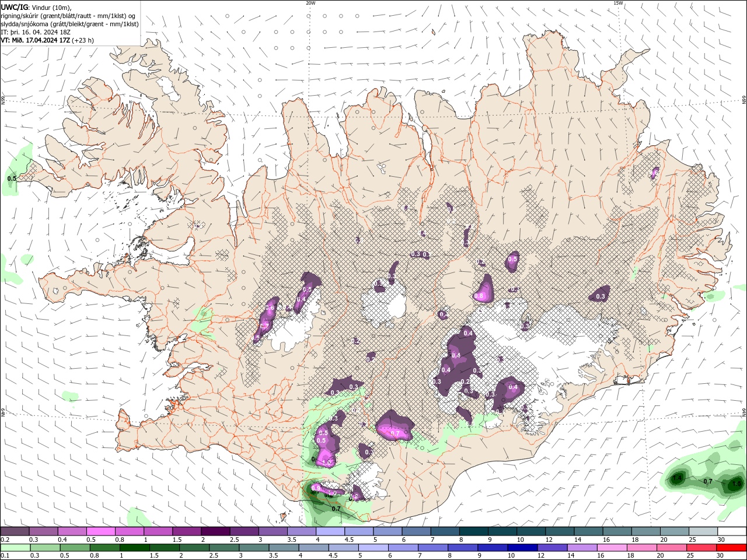Click the 'UWC/IG: Vindur (10m)' title text
Screen dimensions: 747x560
(x=36, y=7)
